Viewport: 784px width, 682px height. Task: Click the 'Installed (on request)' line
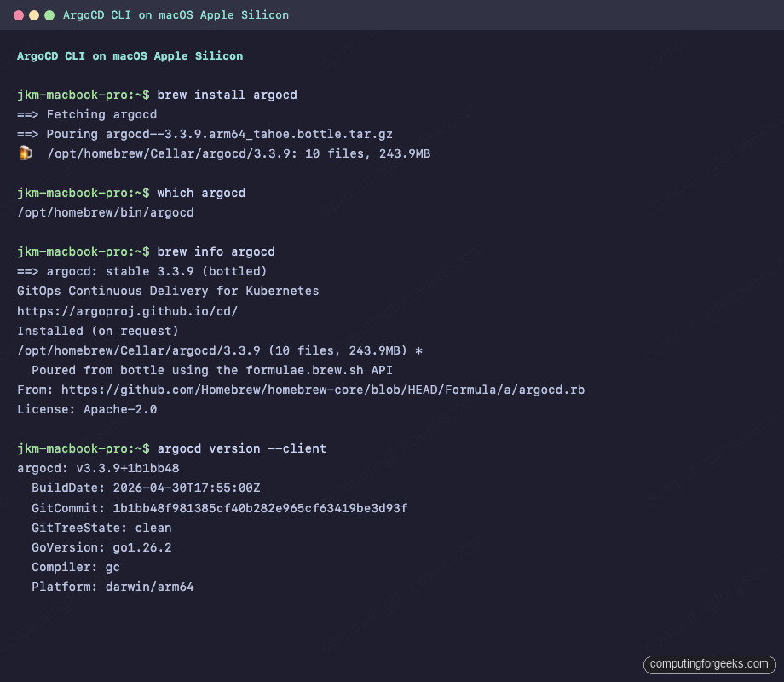(x=98, y=331)
